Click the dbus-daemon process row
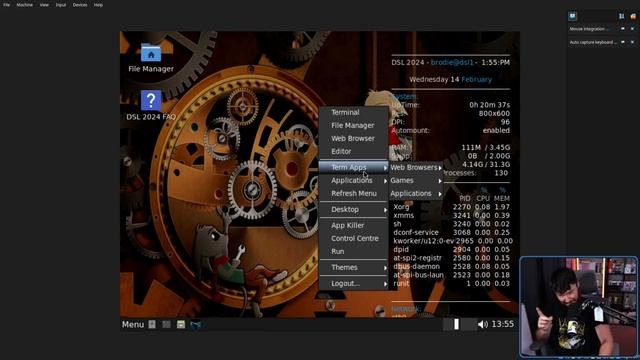 pos(451,267)
